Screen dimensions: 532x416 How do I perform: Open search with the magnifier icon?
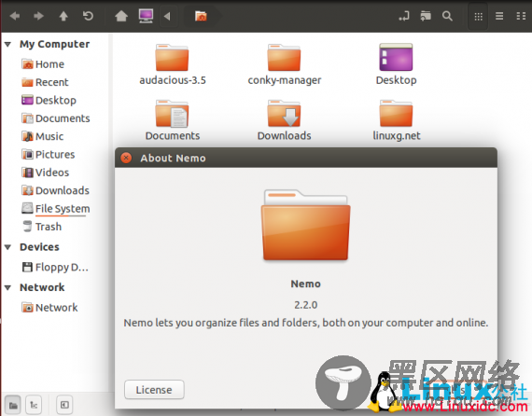(447, 16)
